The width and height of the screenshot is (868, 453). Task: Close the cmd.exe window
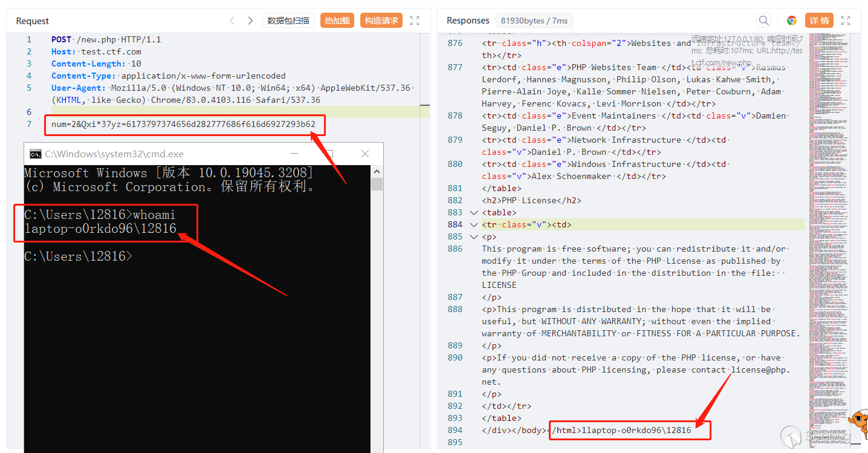[364, 154]
